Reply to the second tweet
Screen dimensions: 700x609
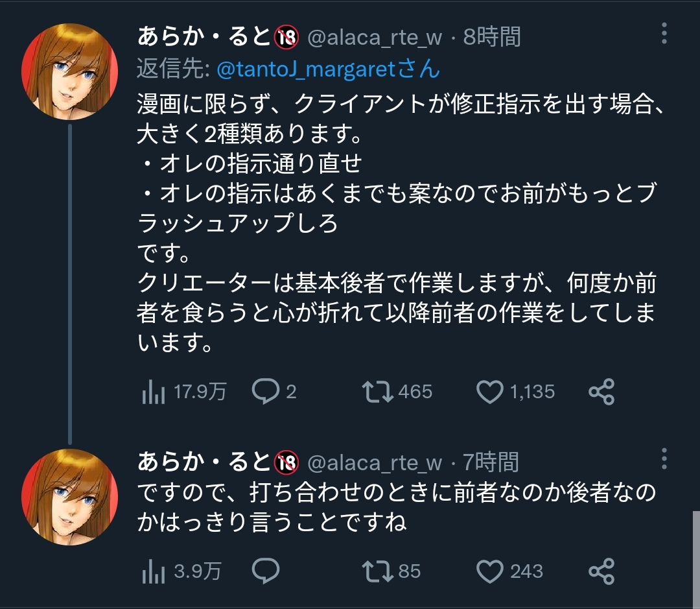point(265,571)
